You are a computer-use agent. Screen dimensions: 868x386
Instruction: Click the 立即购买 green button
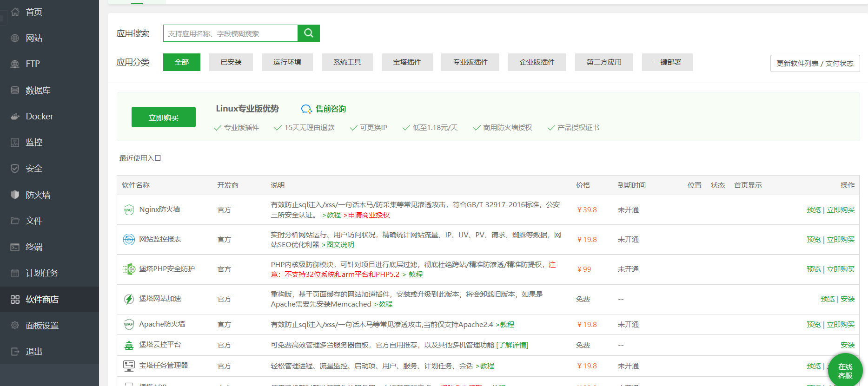(x=164, y=117)
